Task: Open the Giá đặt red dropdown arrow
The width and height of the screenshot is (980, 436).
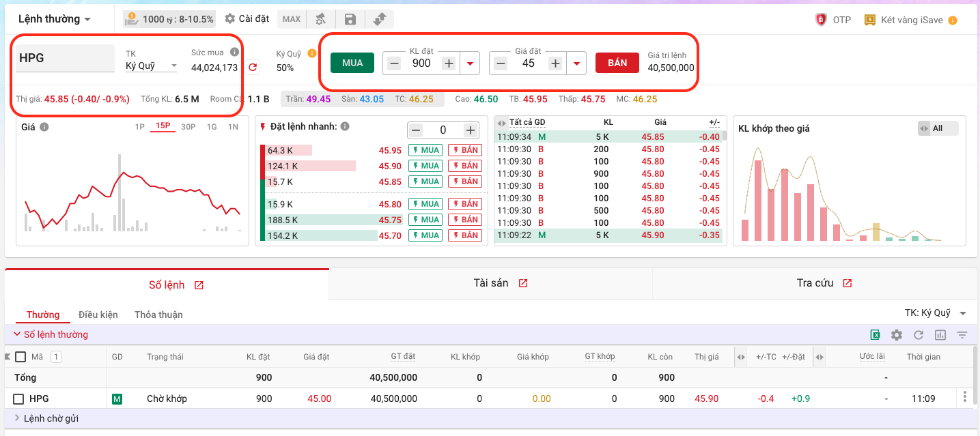Action: (577, 63)
